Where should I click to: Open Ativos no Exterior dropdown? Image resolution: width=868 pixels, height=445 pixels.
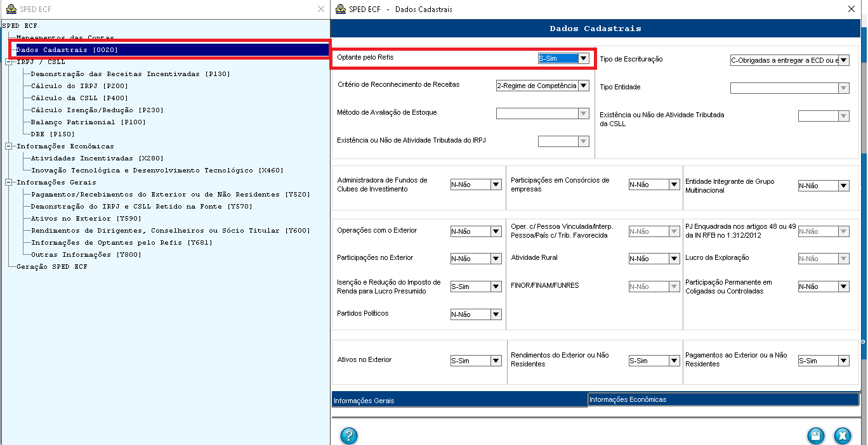pyautogui.click(x=496, y=361)
